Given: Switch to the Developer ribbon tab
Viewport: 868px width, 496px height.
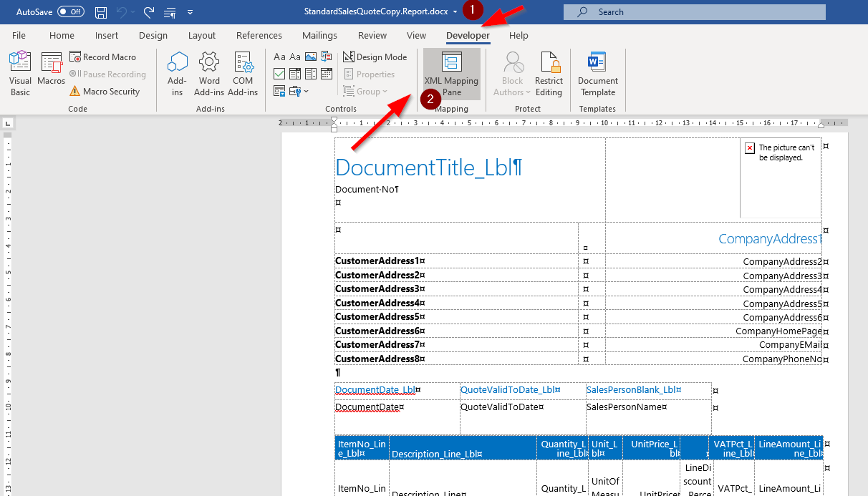Looking at the screenshot, I should (467, 35).
